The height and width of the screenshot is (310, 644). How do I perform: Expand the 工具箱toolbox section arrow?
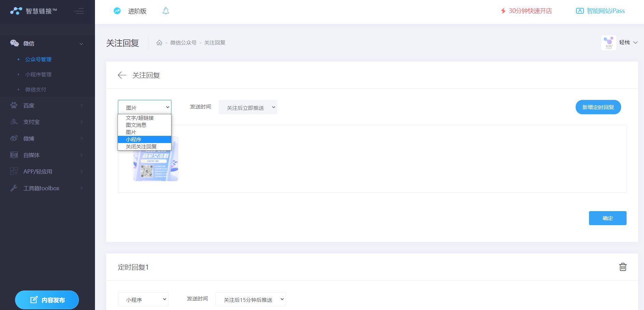(81, 188)
